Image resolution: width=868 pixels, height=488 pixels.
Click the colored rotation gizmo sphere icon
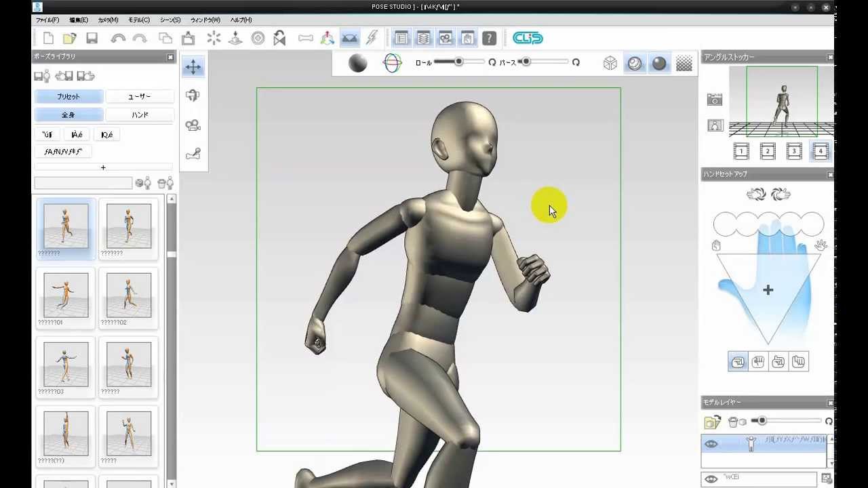[392, 63]
